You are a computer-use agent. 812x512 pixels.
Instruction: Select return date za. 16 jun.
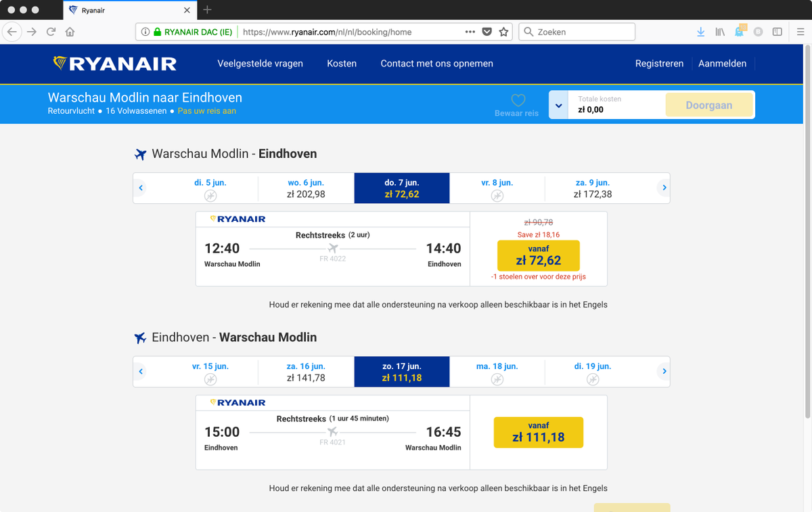[306, 372]
